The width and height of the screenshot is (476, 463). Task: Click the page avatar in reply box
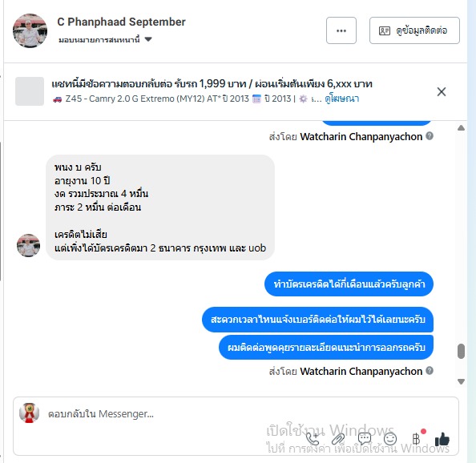coord(29,413)
